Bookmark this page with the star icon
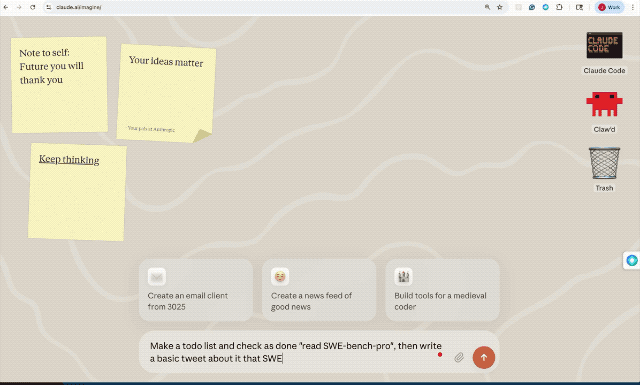The width and height of the screenshot is (640, 385). coord(500,7)
